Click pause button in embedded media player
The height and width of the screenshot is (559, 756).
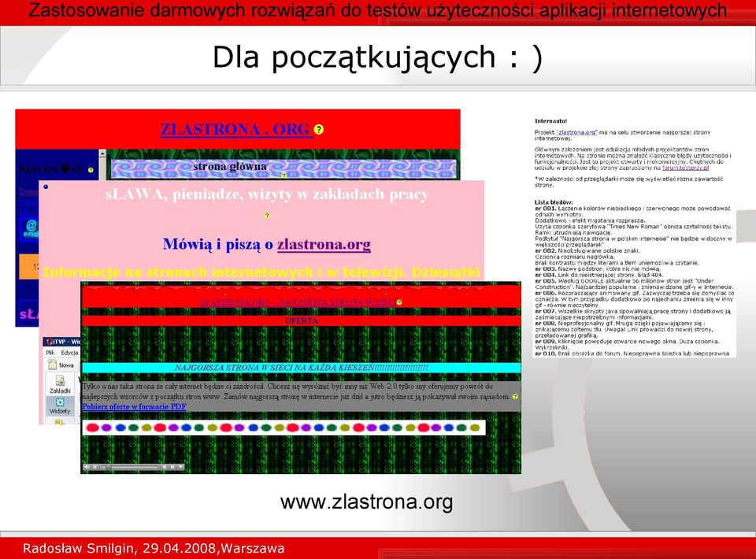[95, 467]
